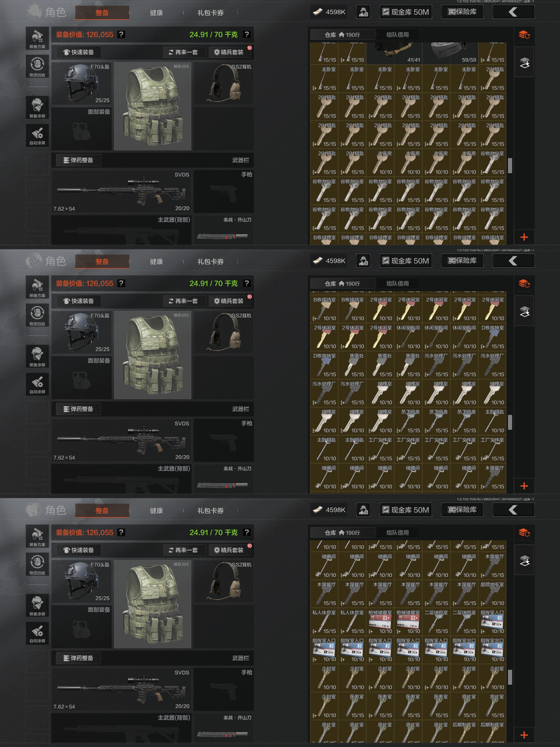Click 弹药整备 button in topmost screenshot

click(x=78, y=160)
